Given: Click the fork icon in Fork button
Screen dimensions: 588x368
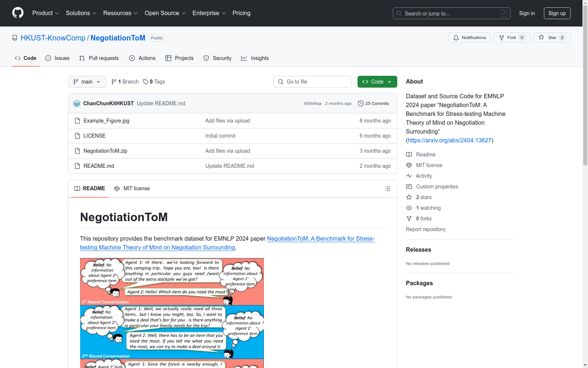Looking at the screenshot, I should (502, 38).
